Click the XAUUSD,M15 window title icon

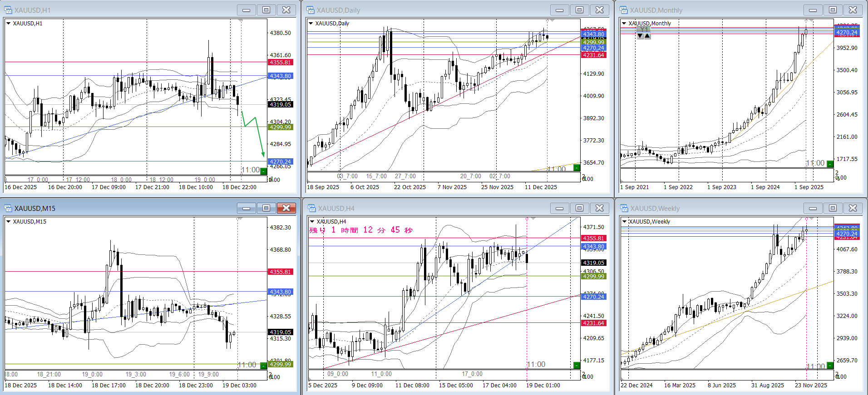[8, 208]
